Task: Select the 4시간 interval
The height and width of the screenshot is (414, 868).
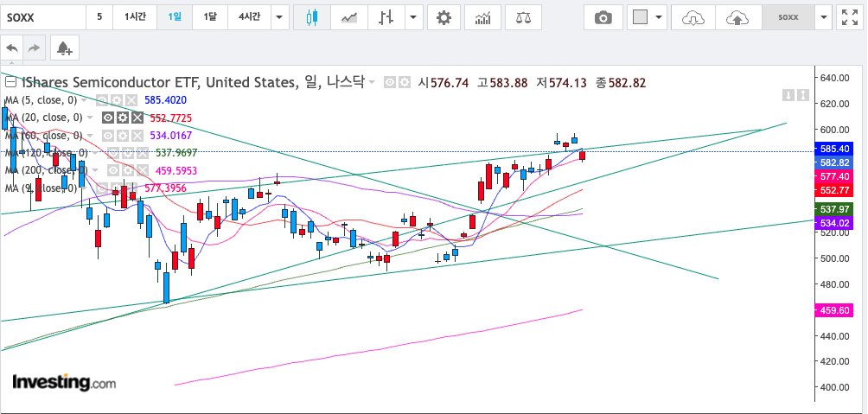Action: (249, 17)
